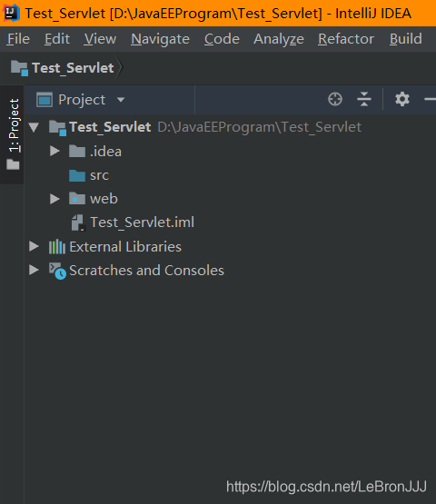This screenshot has height=504, width=436.
Task: Click the Collapse All icon
Action: pos(364,99)
